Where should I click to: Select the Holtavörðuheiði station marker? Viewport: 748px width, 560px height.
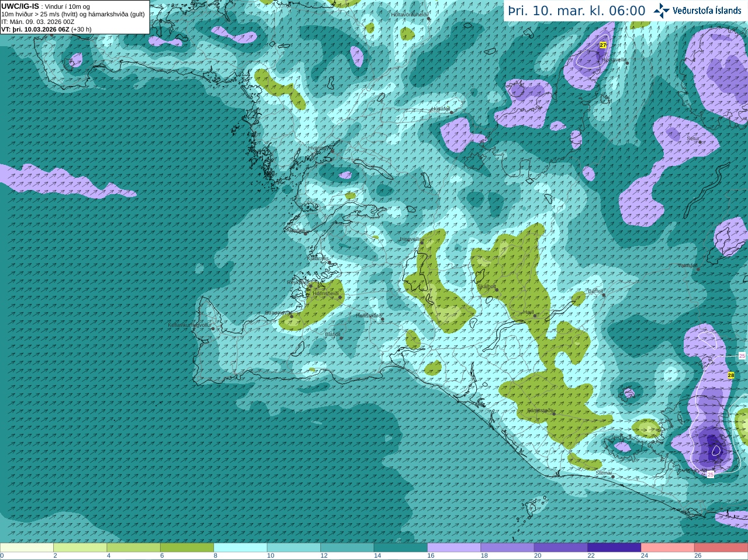pyautogui.click(x=429, y=19)
